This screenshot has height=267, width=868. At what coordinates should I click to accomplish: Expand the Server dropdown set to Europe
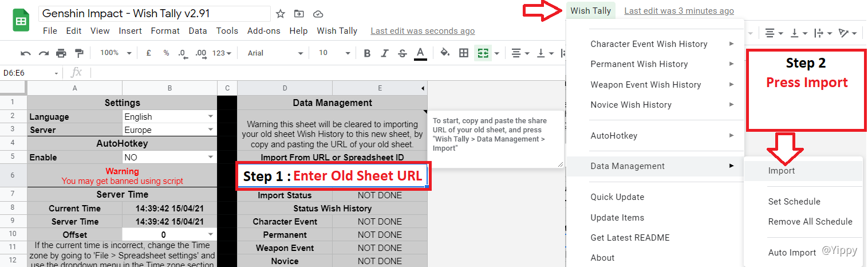click(x=210, y=130)
